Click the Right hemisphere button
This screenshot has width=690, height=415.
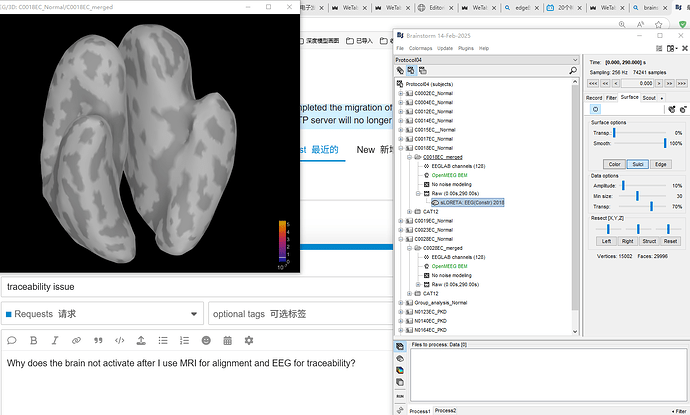click(x=628, y=241)
